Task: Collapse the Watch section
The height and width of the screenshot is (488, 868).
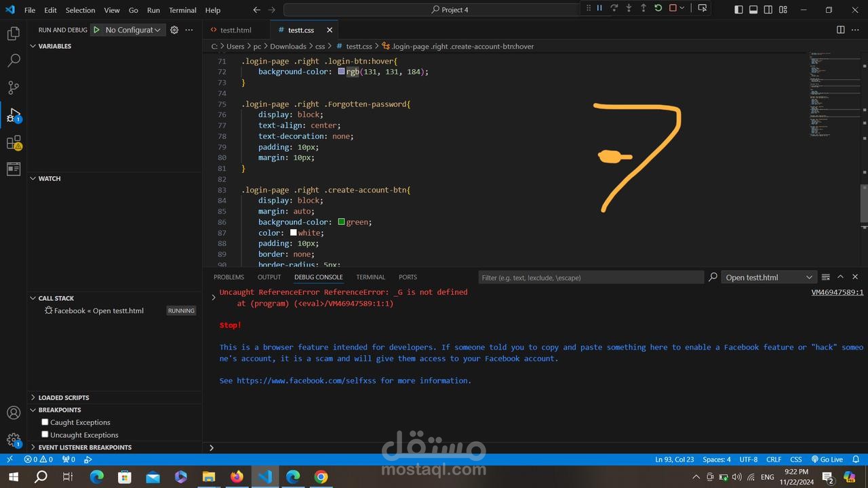Action: click(x=49, y=178)
